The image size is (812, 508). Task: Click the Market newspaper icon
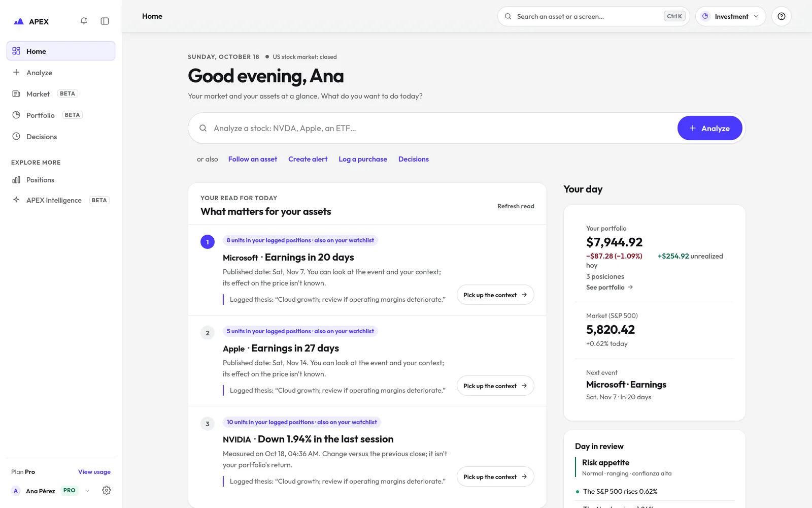pyautogui.click(x=16, y=93)
